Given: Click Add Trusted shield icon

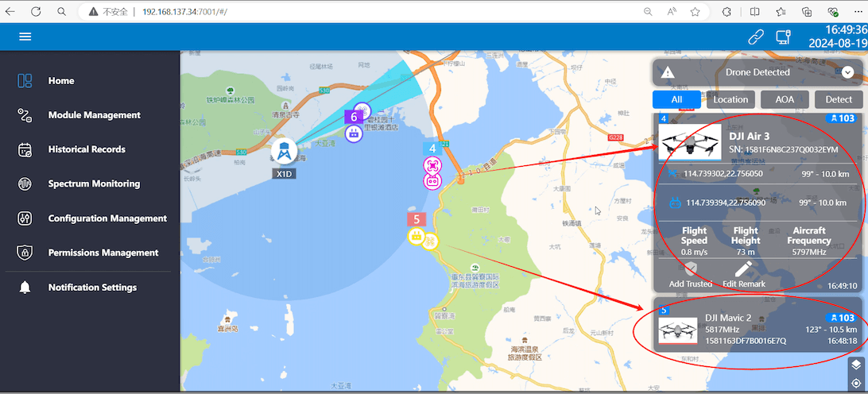Looking at the screenshot, I should (690, 270).
